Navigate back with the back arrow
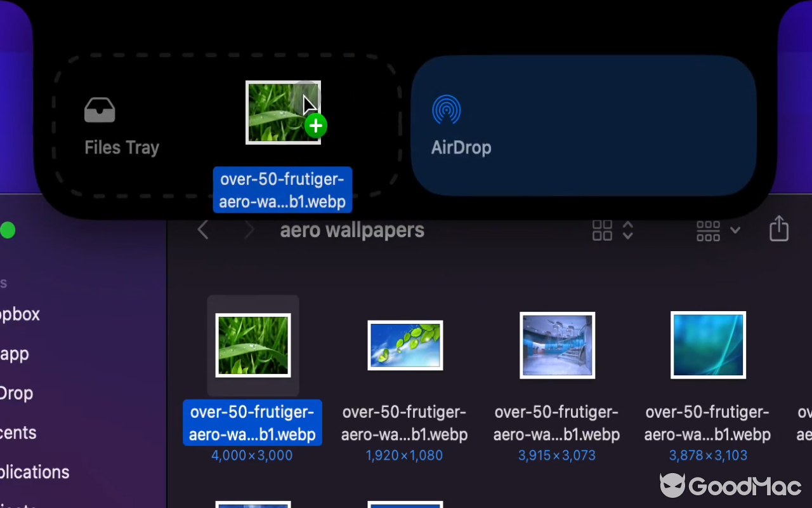The width and height of the screenshot is (812, 508). point(203,230)
